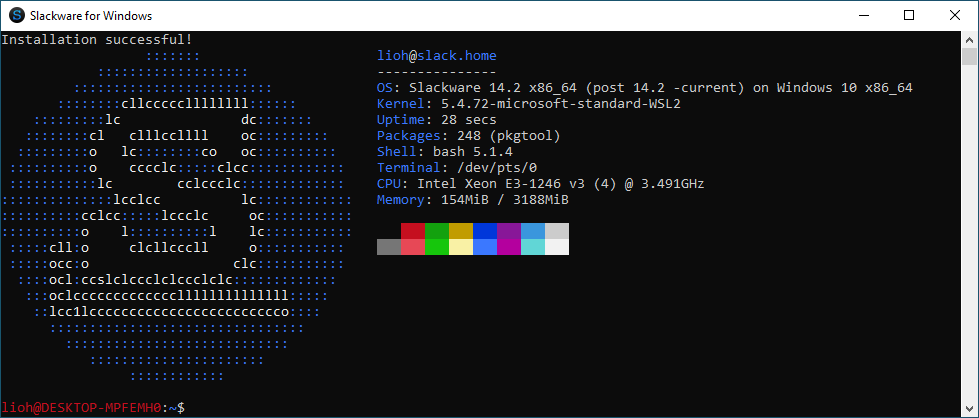Click the bright magenta color block
Viewport: 979px width, 418px height.
(509, 247)
